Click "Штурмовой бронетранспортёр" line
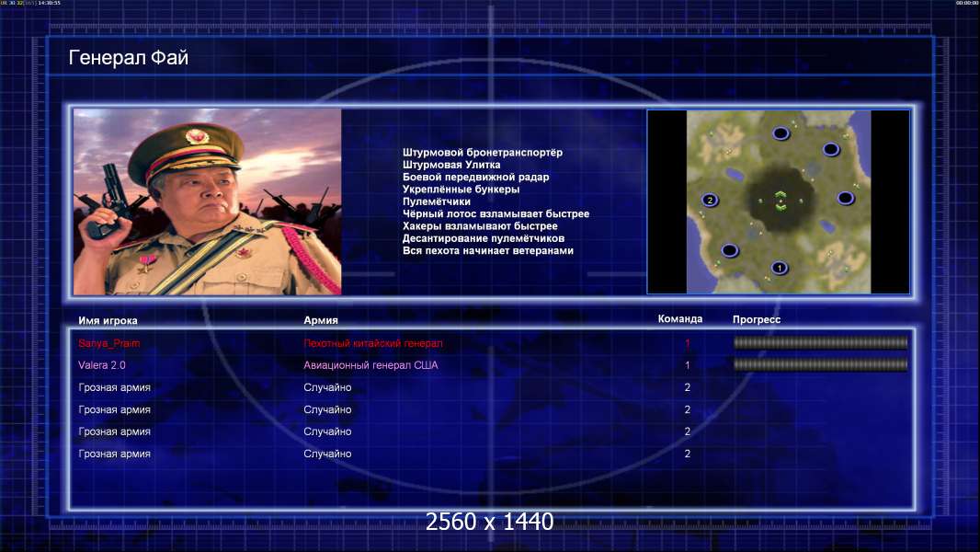The height and width of the screenshot is (552, 980). click(483, 153)
